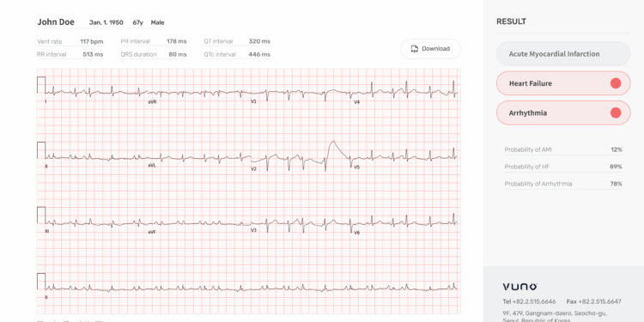Image resolution: width=644 pixels, height=322 pixels.
Task: Click the red indicator dot on Arrhythmia
Action: pyautogui.click(x=616, y=113)
